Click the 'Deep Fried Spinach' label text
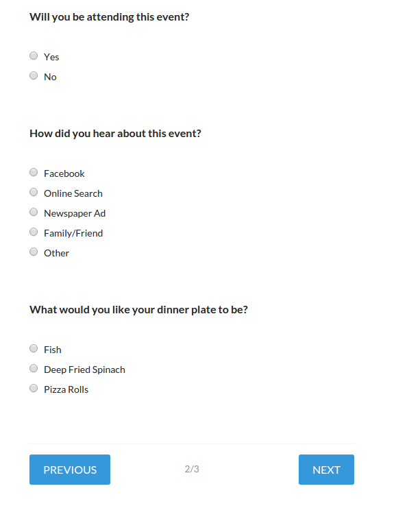 pyautogui.click(x=84, y=370)
